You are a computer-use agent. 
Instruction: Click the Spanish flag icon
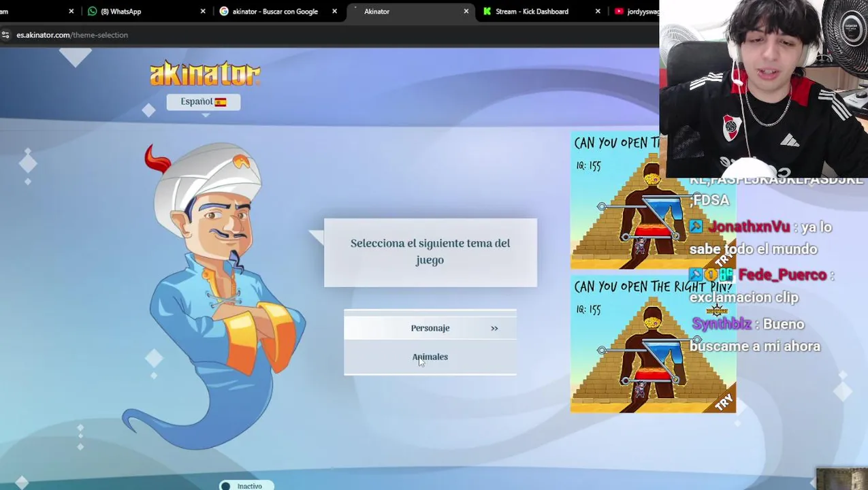tap(221, 102)
